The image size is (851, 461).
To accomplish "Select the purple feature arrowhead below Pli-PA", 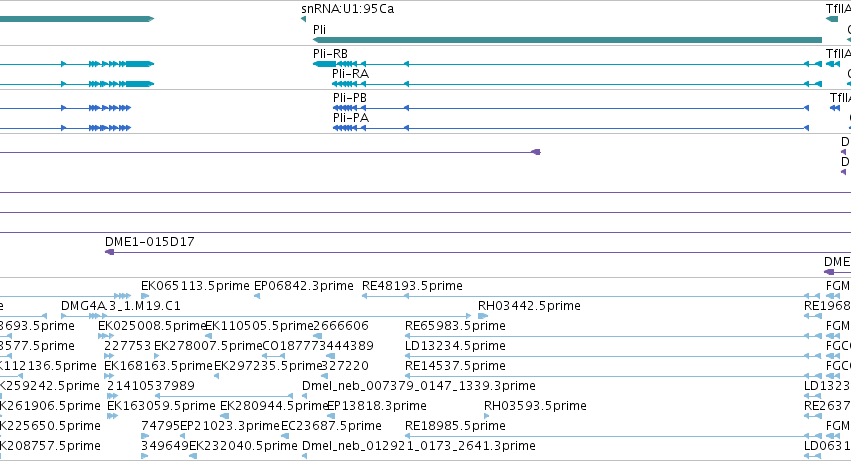I will 536,152.
